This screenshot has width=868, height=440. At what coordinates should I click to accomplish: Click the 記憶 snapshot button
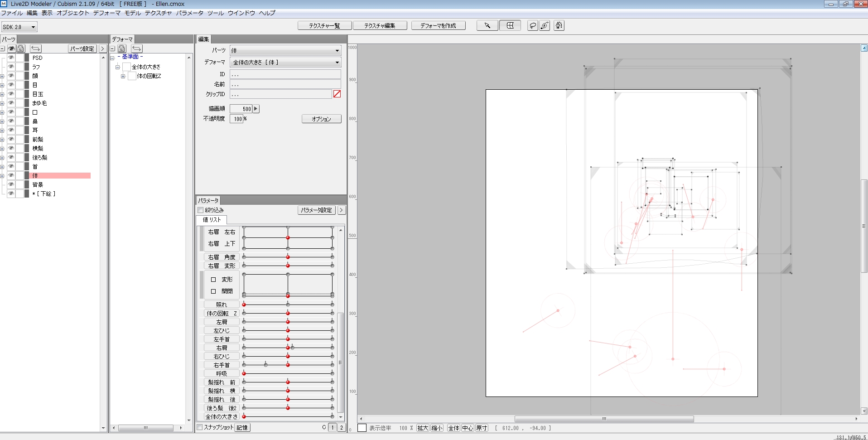tap(242, 427)
